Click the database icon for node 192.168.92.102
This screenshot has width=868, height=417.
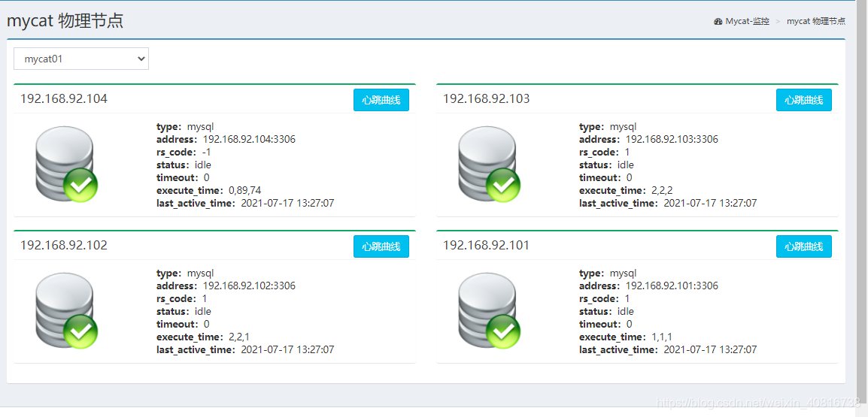(x=66, y=310)
